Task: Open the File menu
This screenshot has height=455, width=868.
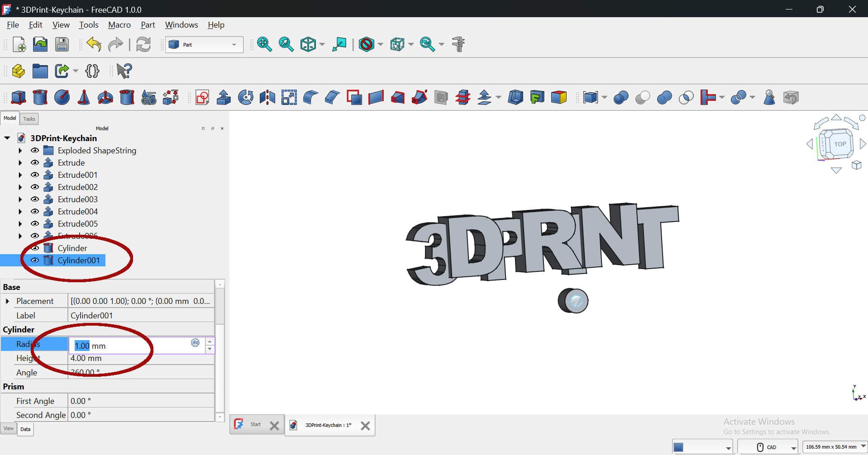Action: [13, 25]
